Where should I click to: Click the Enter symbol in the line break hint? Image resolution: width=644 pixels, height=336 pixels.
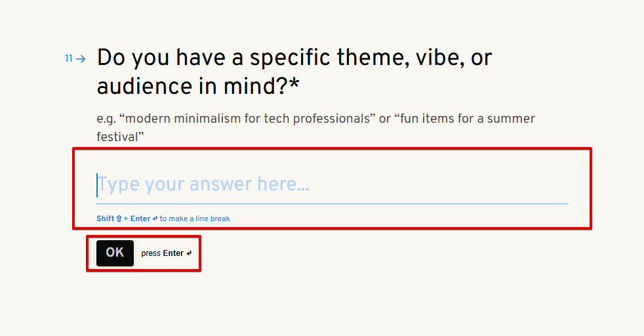[155, 219]
